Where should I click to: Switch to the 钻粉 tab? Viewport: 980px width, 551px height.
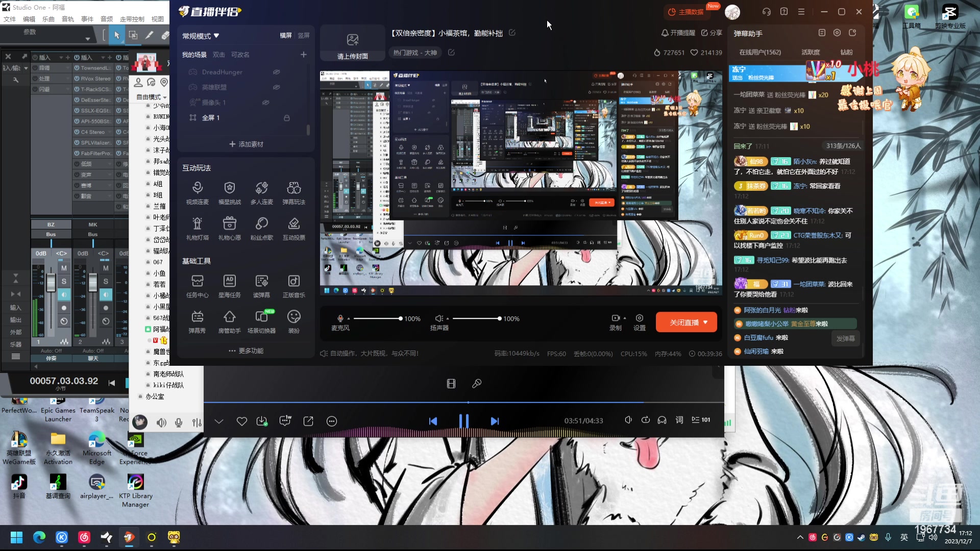847,52
